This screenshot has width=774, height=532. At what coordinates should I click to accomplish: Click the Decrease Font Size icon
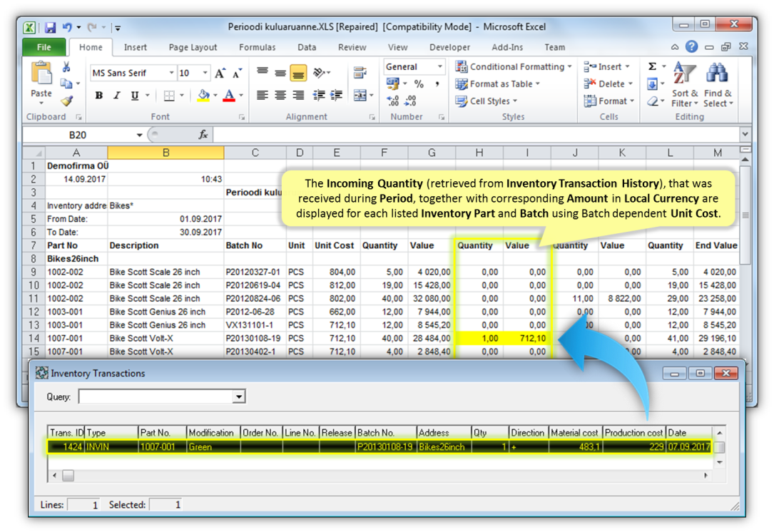[x=238, y=73]
